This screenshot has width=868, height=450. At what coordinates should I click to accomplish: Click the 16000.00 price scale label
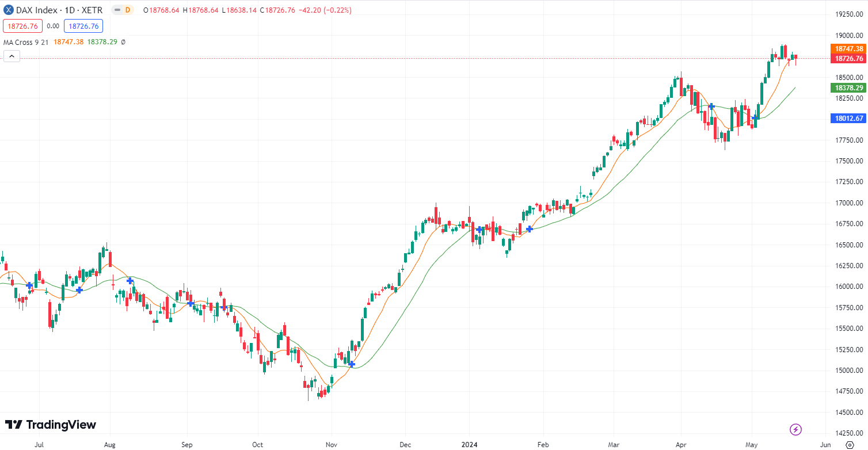pos(849,287)
